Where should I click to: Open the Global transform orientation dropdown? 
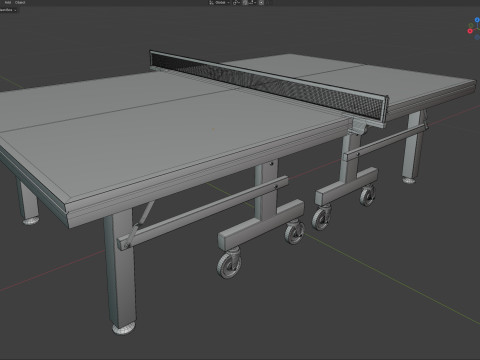pyautogui.click(x=219, y=2)
